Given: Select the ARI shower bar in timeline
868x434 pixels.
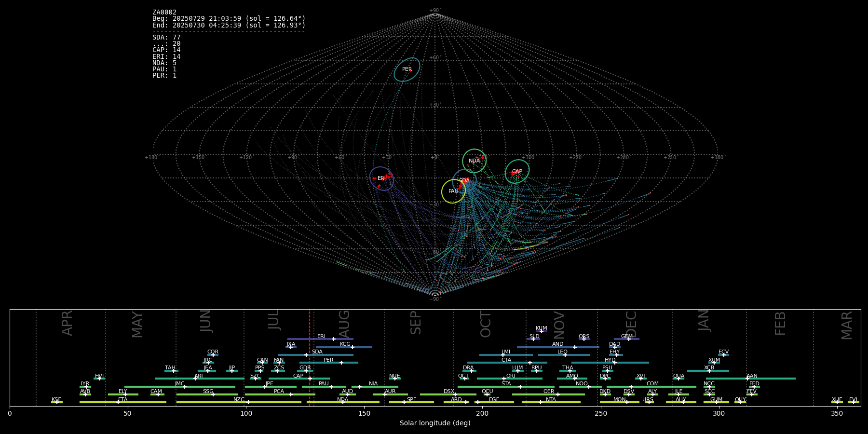Looking at the screenshot, I should 200,379.
